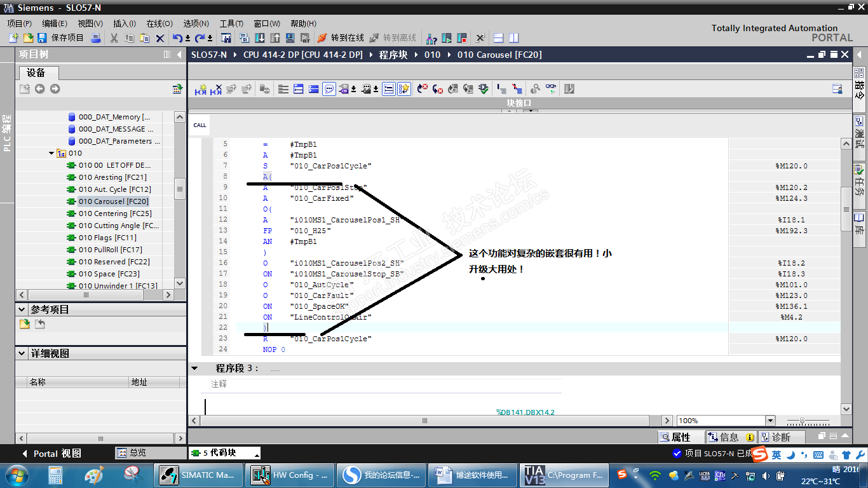Open the 帮助(H) menu

click(x=303, y=24)
